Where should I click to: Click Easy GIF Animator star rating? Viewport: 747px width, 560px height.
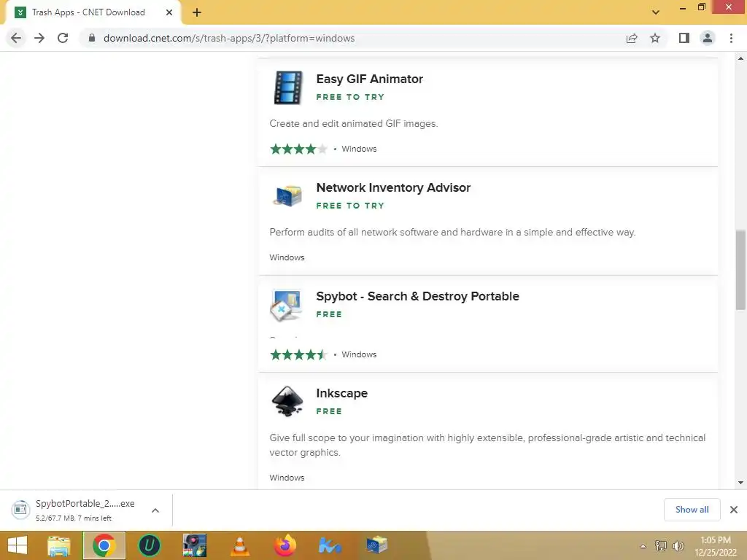298,149
